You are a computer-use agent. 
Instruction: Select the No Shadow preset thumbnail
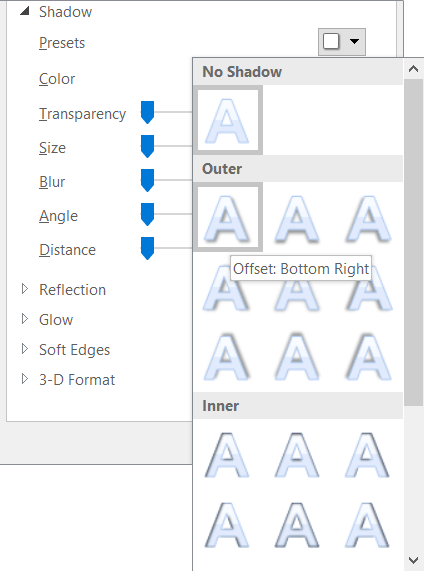coord(228,120)
